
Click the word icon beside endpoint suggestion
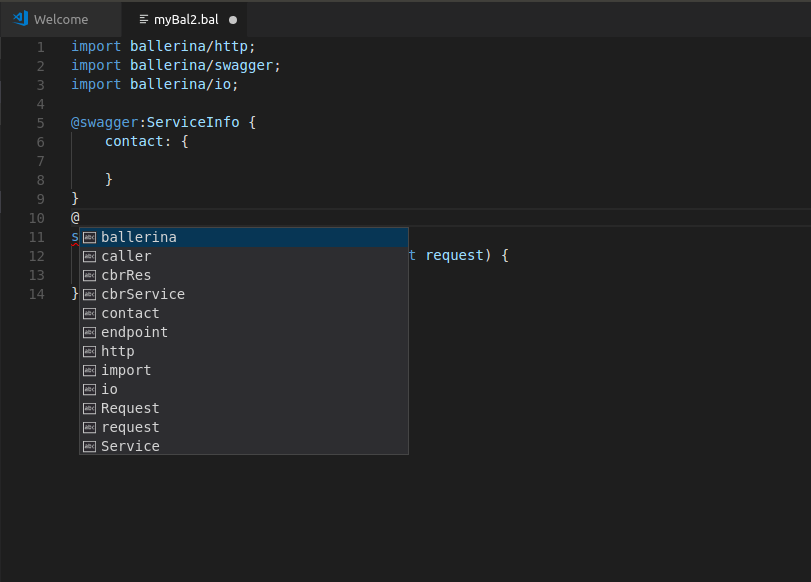[89, 333]
